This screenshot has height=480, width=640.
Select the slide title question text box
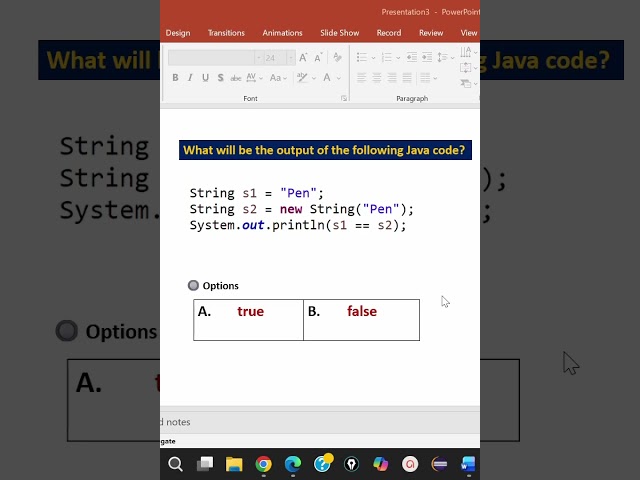[x=325, y=150]
